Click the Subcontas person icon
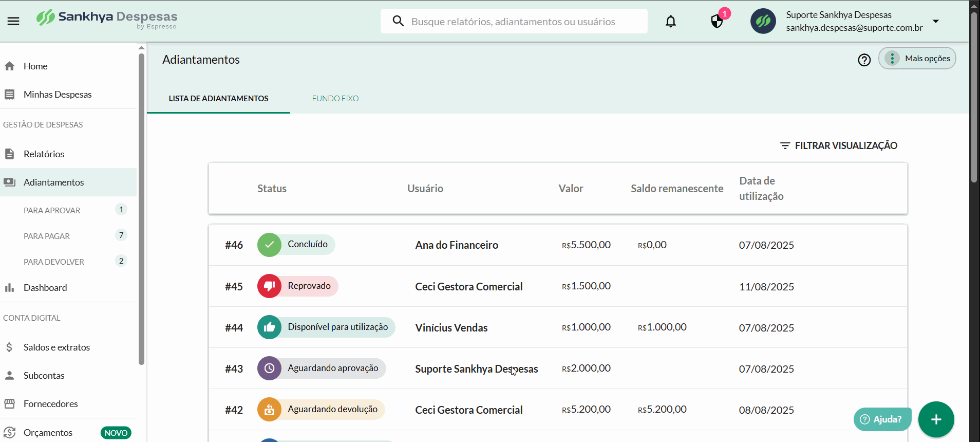Screen dimensions: 980x442 9,376
